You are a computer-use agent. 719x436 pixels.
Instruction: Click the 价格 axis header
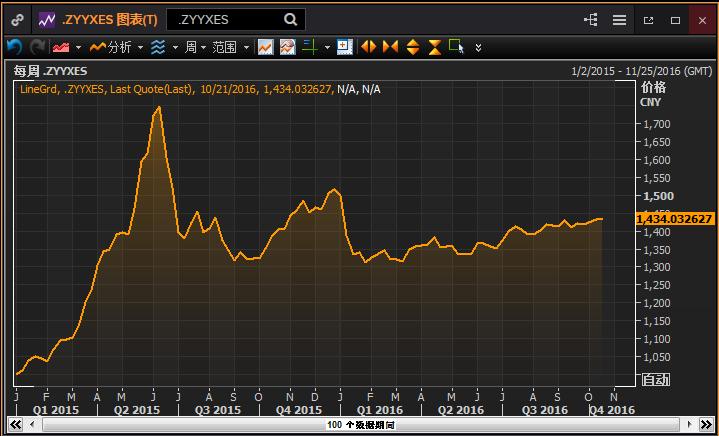653,87
